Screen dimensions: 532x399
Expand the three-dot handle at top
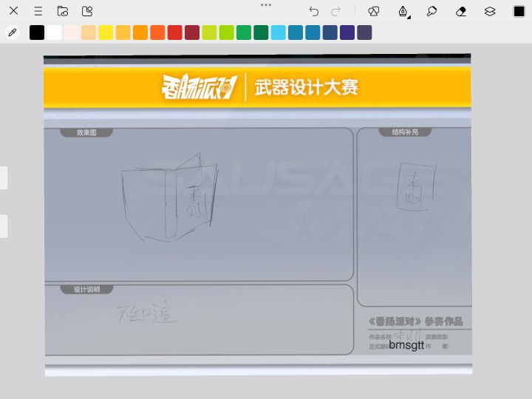[x=266, y=4]
